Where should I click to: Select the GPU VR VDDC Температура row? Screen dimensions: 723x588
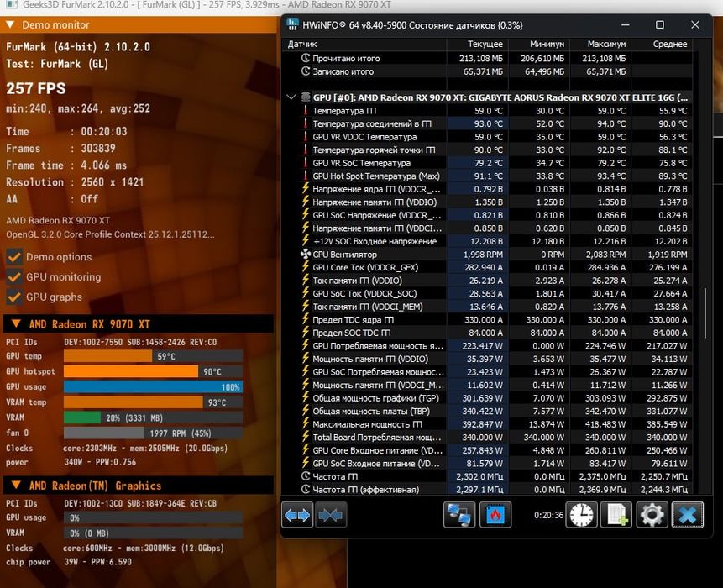pos(487,137)
